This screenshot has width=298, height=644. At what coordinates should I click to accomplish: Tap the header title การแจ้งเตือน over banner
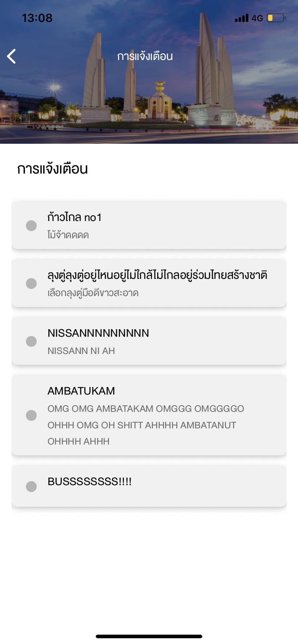click(x=145, y=56)
